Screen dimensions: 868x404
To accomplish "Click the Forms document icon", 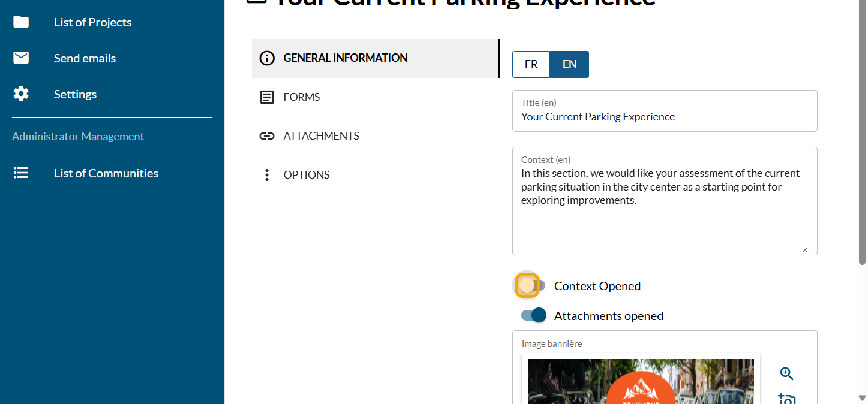I will (266, 97).
